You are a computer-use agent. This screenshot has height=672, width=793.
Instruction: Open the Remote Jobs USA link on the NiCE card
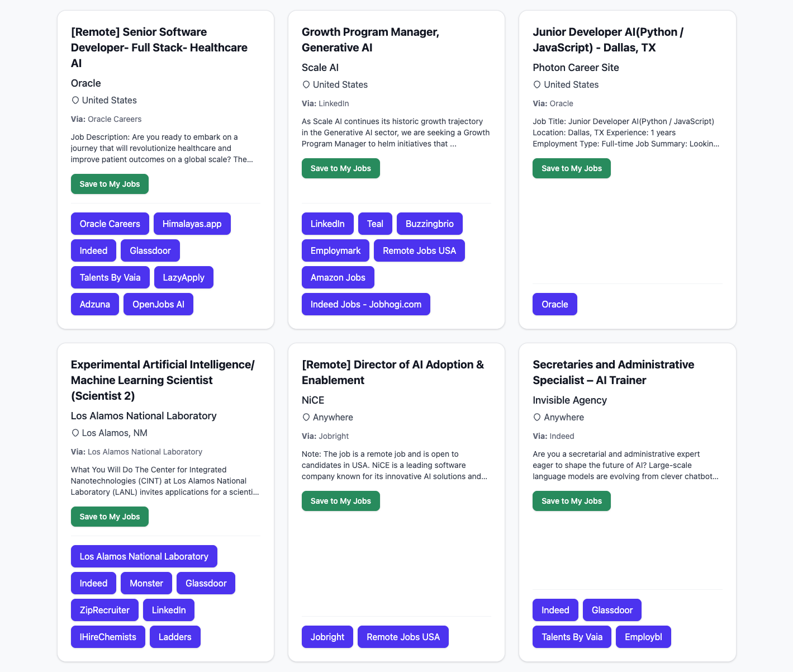tap(403, 637)
